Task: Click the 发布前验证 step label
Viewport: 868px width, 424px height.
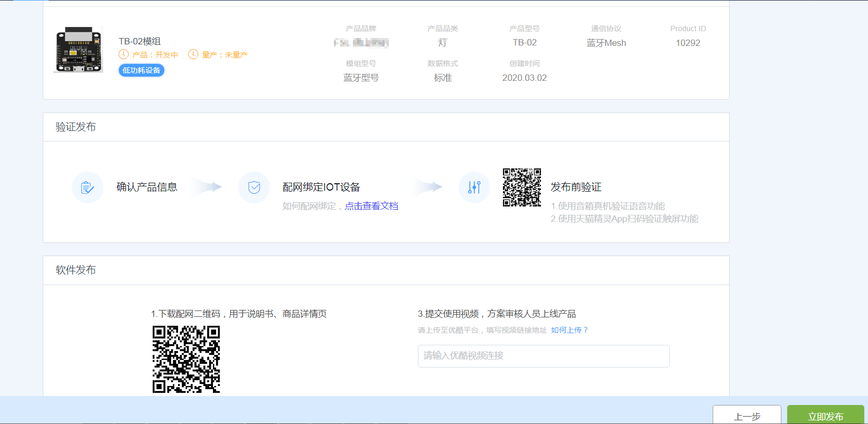Action: [x=576, y=187]
